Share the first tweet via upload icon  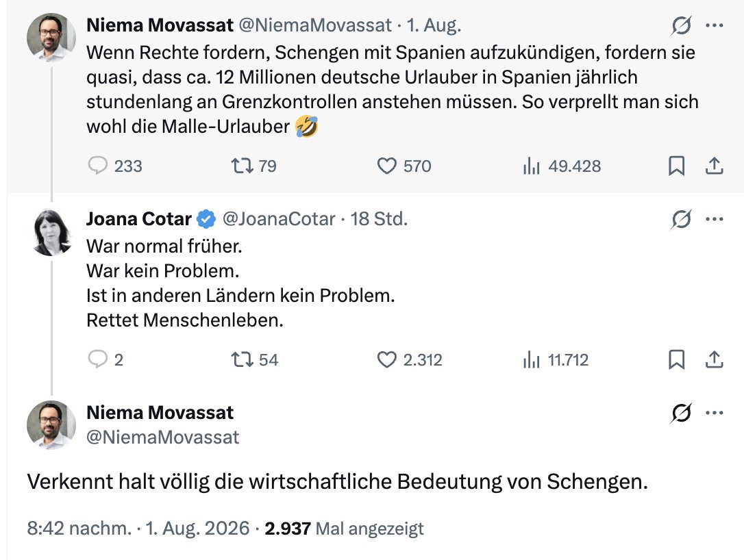coord(714,166)
